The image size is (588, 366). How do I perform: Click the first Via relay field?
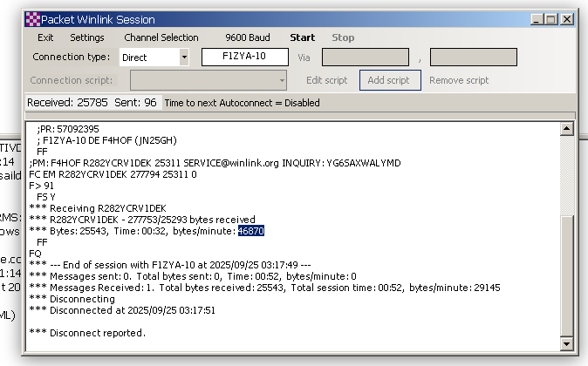pos(363,58)
